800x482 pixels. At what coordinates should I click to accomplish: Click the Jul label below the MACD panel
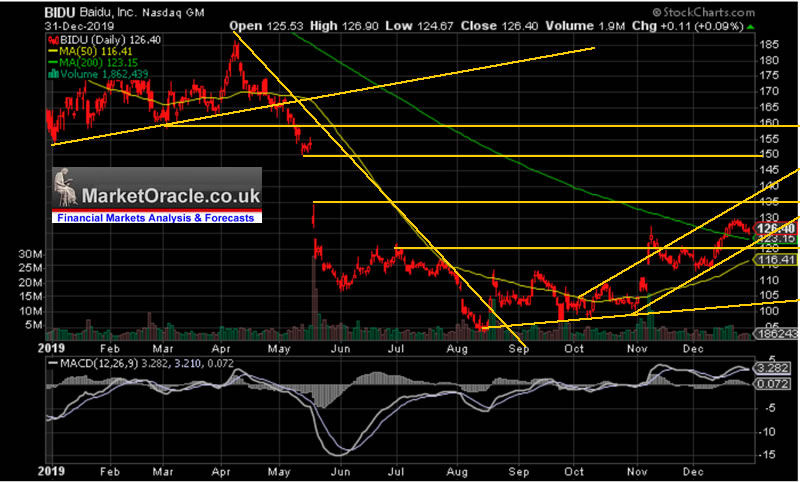coord(396,470)
